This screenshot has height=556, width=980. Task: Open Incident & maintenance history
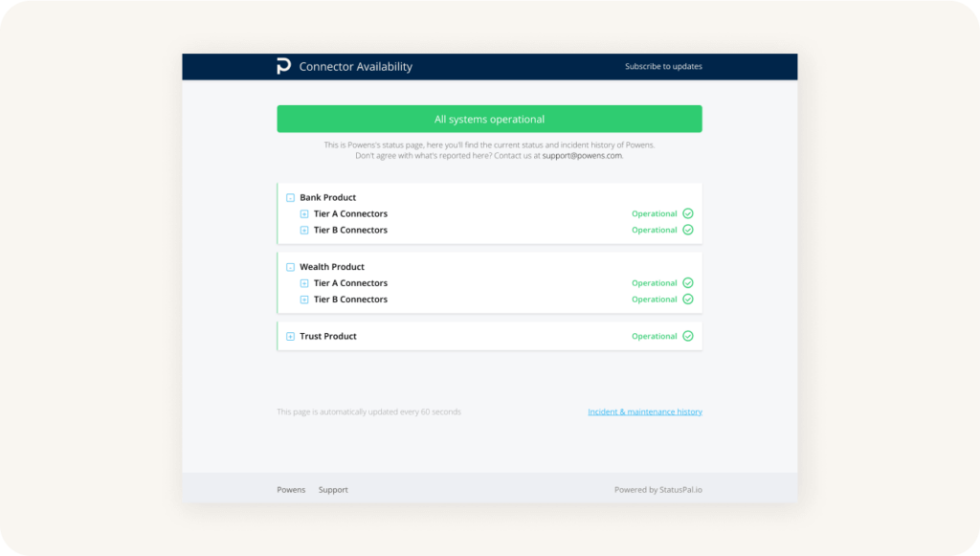[x=645, y=411]
